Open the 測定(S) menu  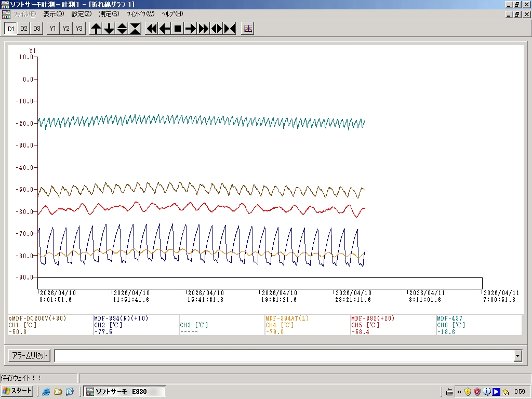point(108,14)
